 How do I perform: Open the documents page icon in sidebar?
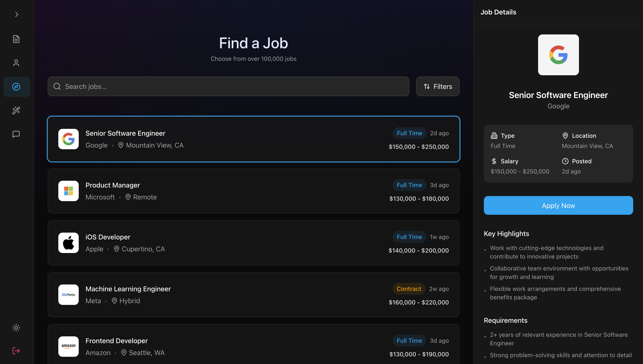click(x=16, y=39)
